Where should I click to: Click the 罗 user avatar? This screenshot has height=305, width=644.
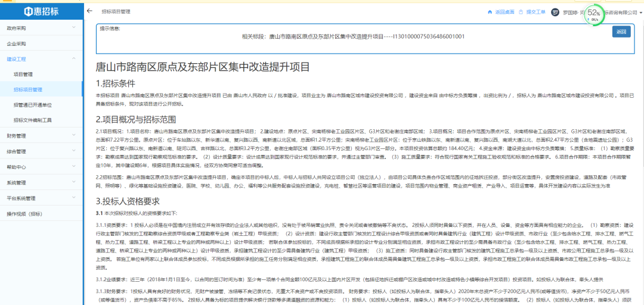(555, 12)
